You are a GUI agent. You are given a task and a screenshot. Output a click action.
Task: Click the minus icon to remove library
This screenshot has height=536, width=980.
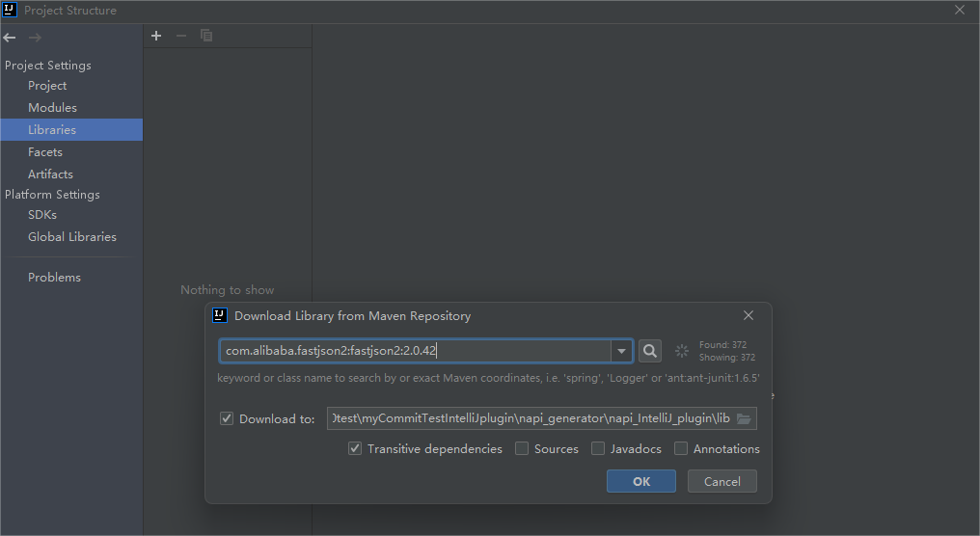click(180, 36)
